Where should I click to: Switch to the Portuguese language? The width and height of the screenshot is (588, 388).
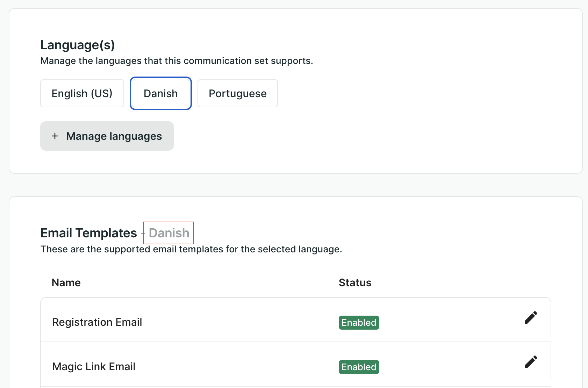click(x=238, y=93)
